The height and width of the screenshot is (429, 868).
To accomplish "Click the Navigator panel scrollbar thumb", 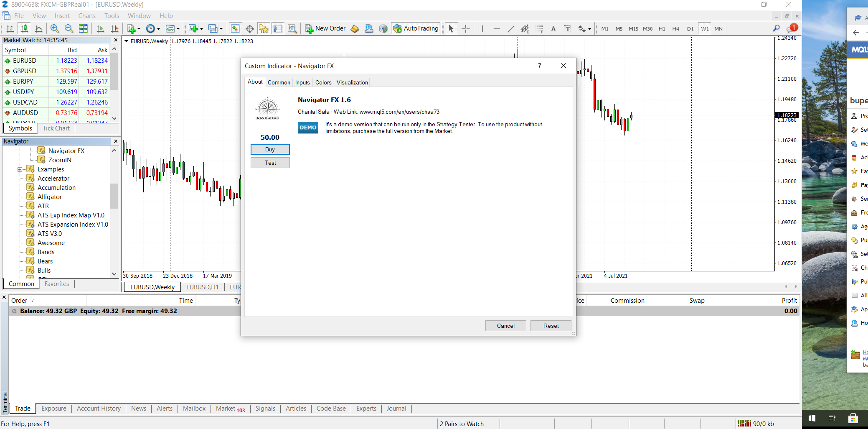I will 114,196.
